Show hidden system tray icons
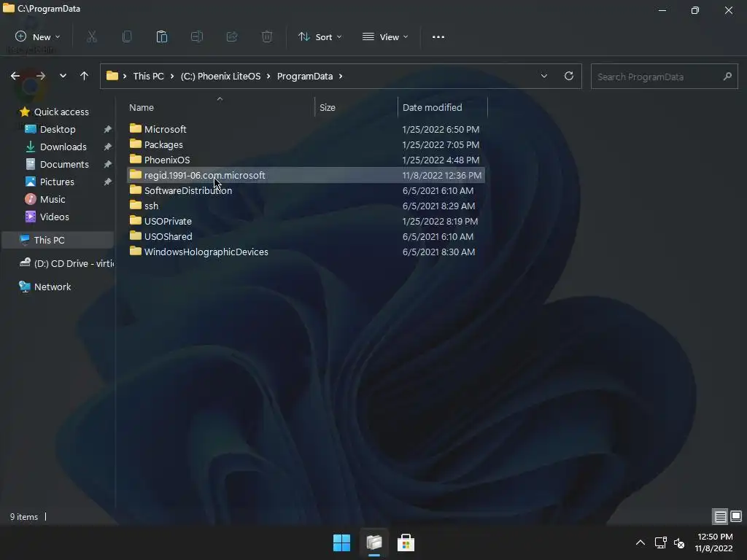This screenshot has width=747, height=560. pos(640,542)
